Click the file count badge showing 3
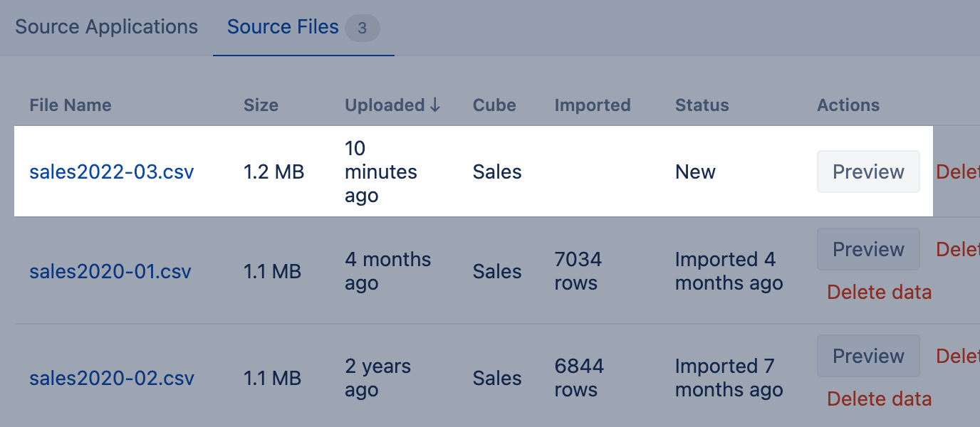Image resolution: width=980 pixels, height=427 pixels. pos(362,28)
